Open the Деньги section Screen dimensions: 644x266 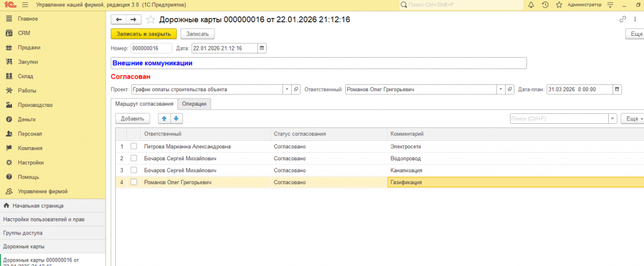(x=53, y=119)
